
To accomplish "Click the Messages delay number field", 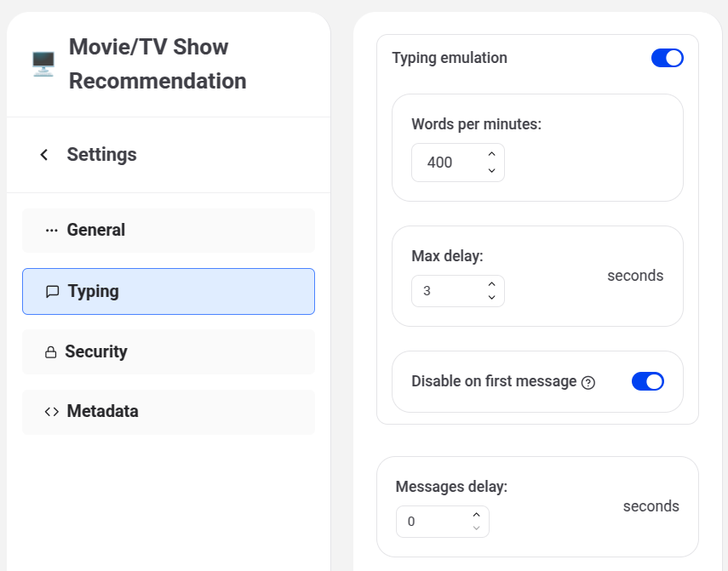I will click(x=432, y=522).
